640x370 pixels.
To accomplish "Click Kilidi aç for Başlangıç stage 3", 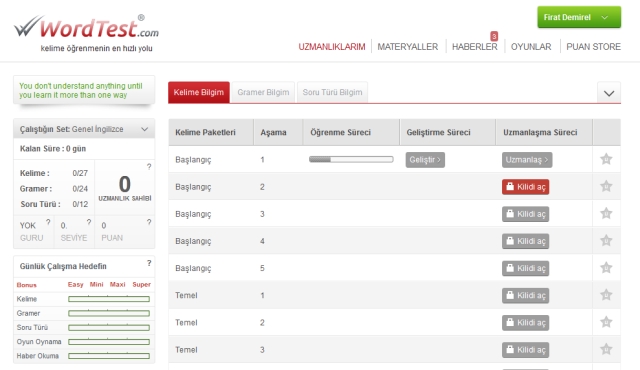I will pos(525,214).
